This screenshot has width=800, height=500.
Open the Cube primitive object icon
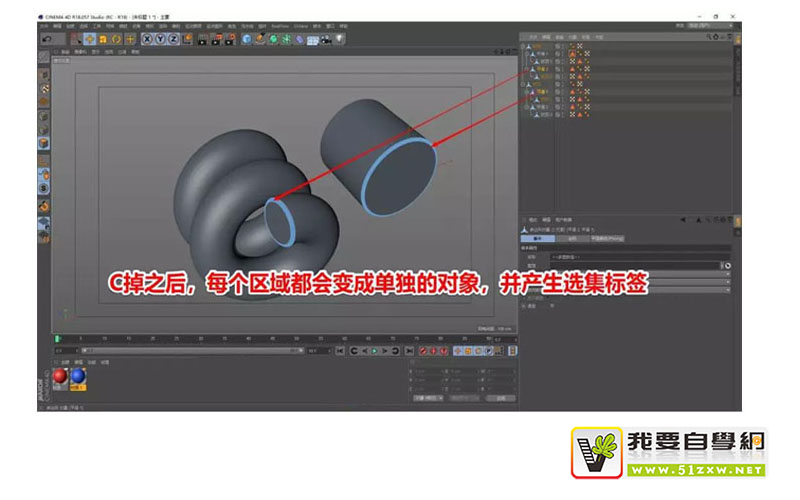[x=247, y=39]
